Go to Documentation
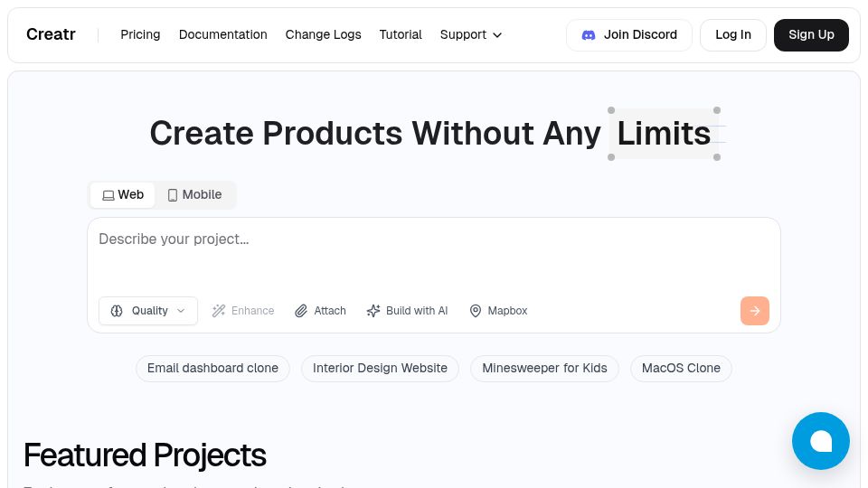Viewport: 868px width, 488px height. (x=222, y=35)
